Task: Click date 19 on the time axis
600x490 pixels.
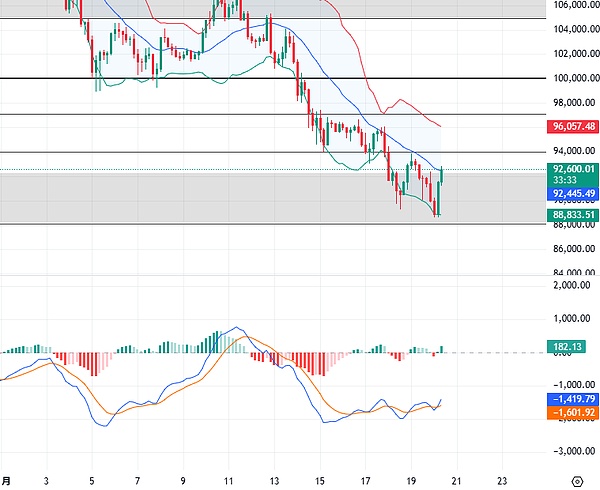Action: point(411,478)
